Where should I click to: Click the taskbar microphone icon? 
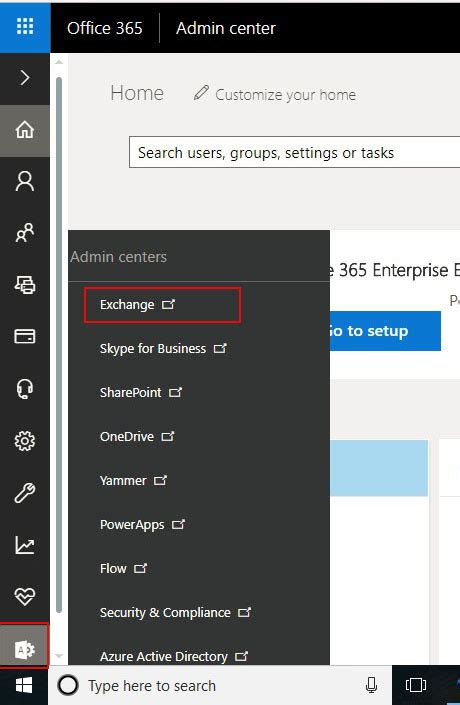pos(371,686)
